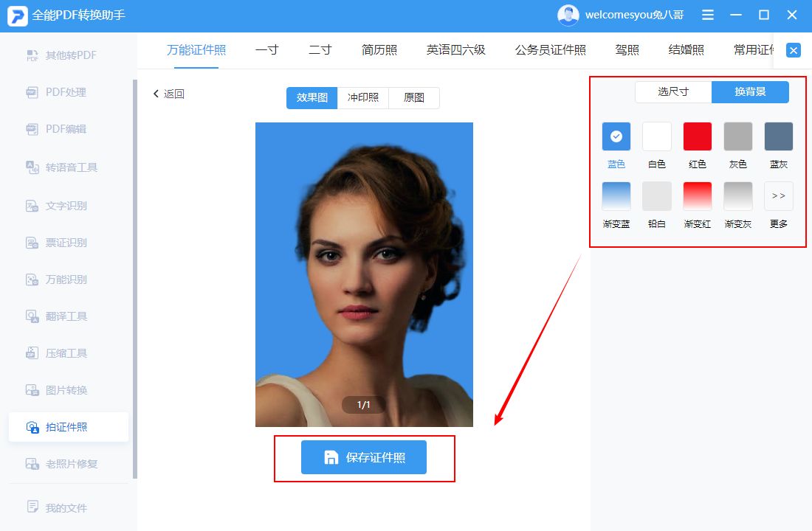Click the 1/1 page indicator

tap(363, 405)
